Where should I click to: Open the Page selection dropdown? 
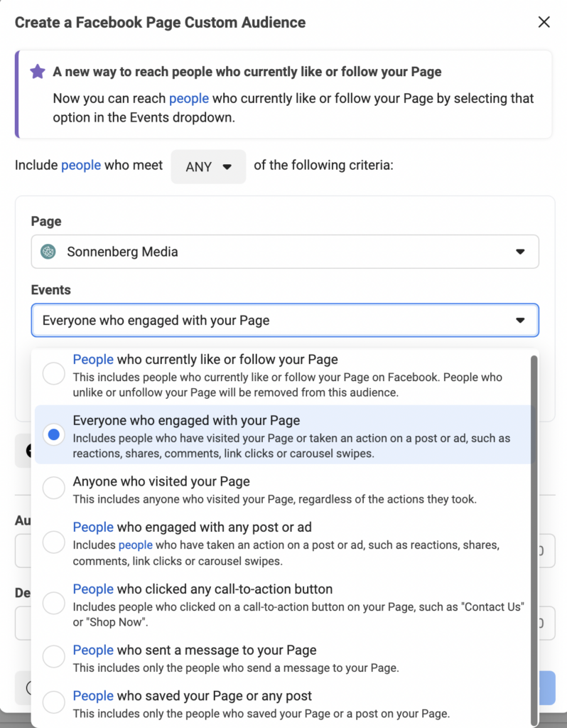[x=521, y=252]
